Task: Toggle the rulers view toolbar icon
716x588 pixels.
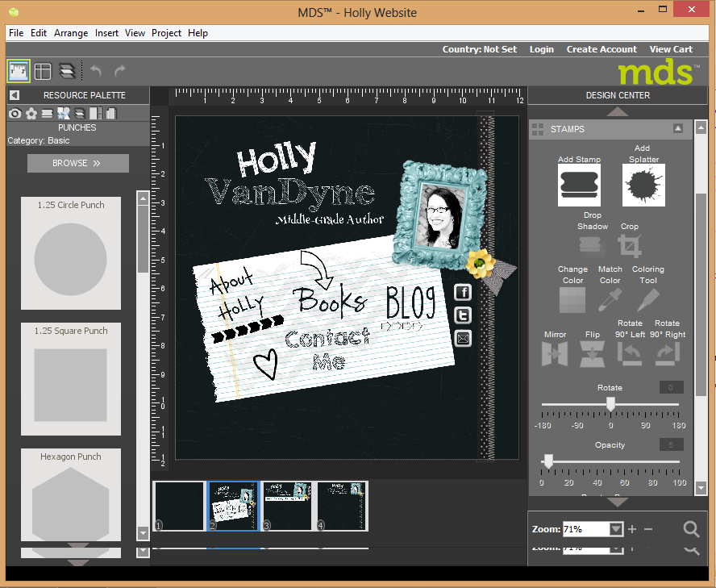Action: [x=19, y=71]
